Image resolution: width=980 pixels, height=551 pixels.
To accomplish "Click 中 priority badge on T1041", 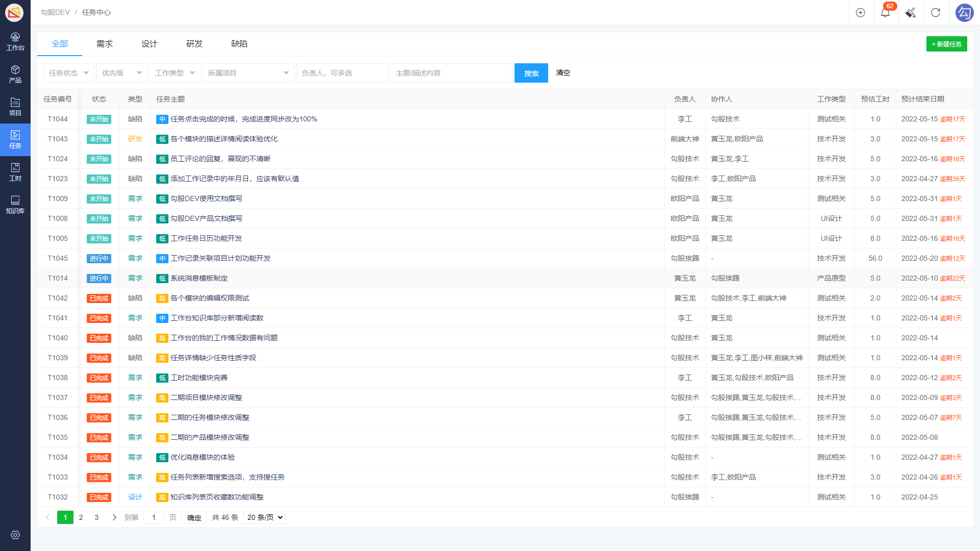I will coord(162,318).
